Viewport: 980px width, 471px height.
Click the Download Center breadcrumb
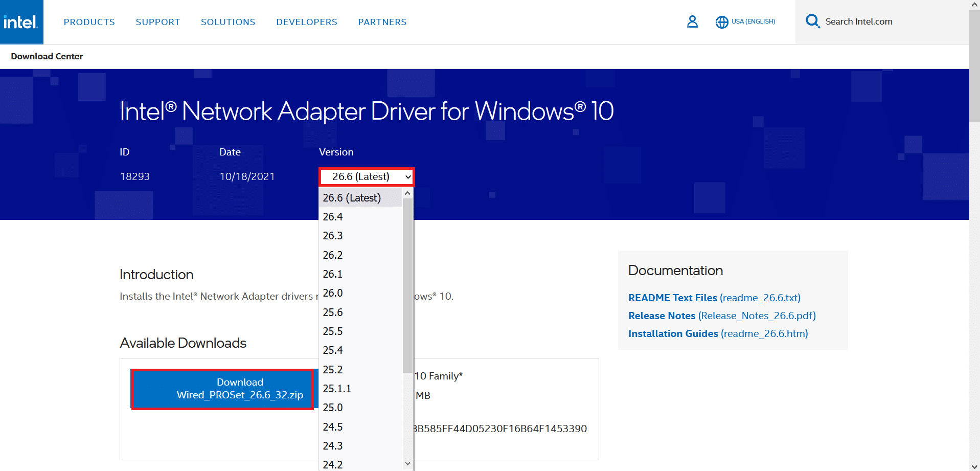[x=47, y=56]
